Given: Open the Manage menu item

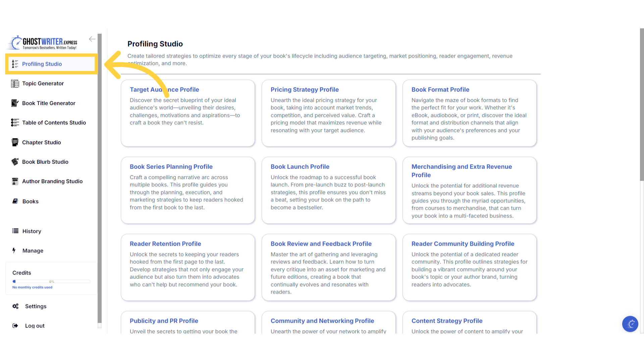Looking at the screenshot, I should 33,251.
